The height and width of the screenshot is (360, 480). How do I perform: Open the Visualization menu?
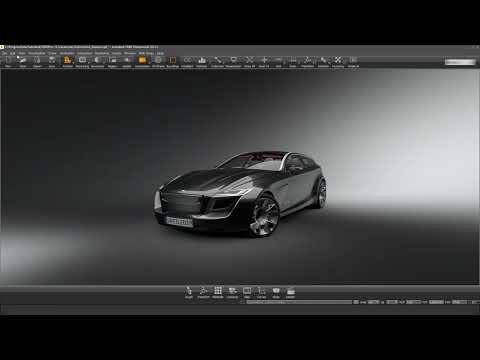[37, 53]
